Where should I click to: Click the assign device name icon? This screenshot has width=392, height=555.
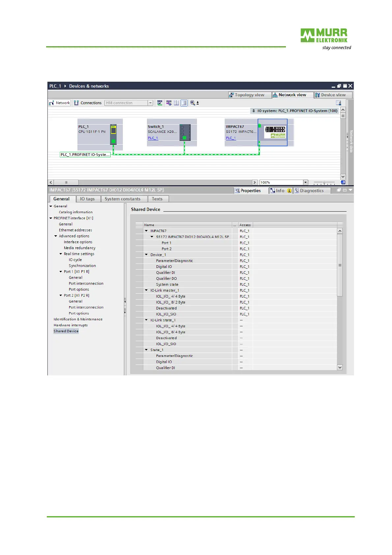(x=160, y=103)
